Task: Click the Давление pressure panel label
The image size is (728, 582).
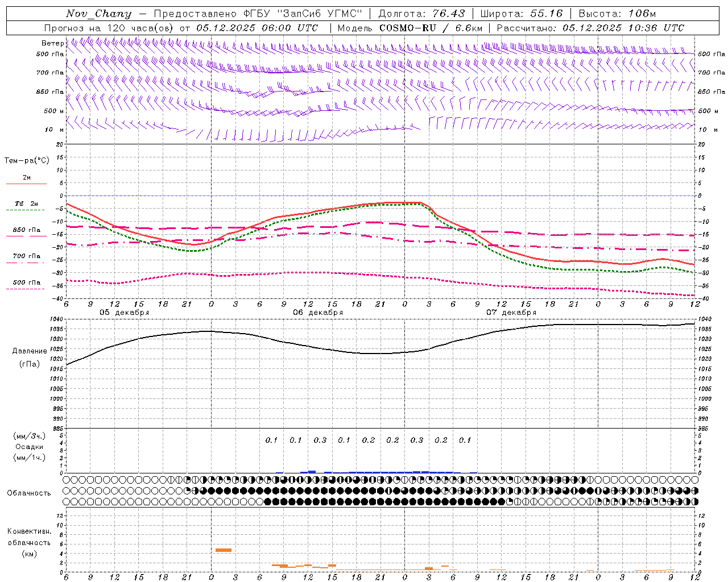Action: pos(30,351)
